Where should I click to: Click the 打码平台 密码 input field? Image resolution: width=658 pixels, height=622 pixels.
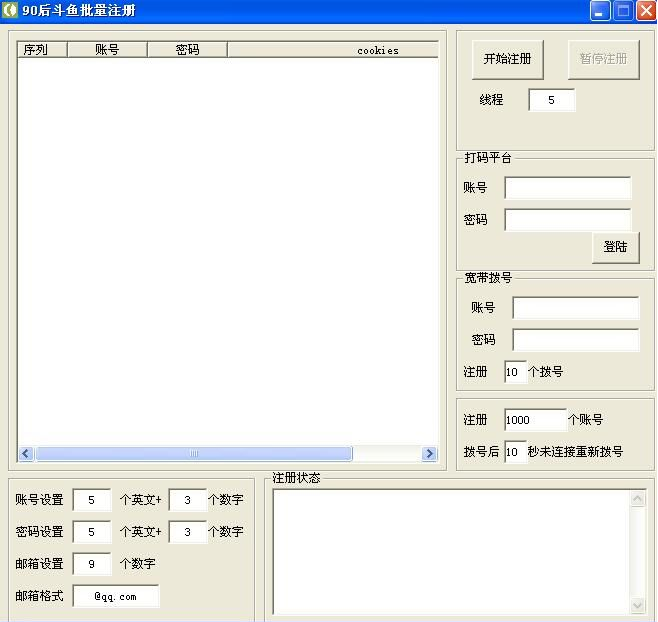[567, 220]
